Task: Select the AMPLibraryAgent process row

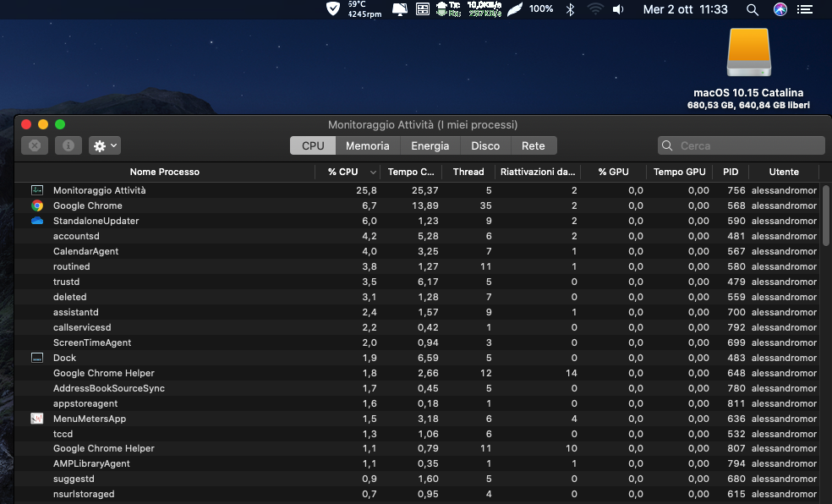Action: [419, 463]
